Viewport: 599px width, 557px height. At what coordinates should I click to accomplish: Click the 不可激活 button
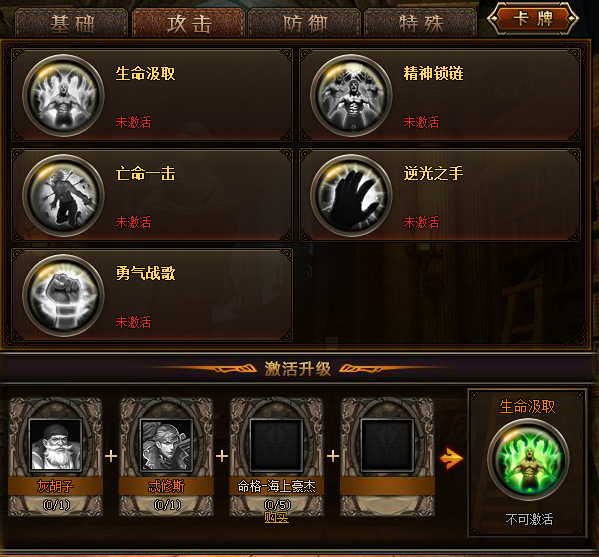[529, 519]
